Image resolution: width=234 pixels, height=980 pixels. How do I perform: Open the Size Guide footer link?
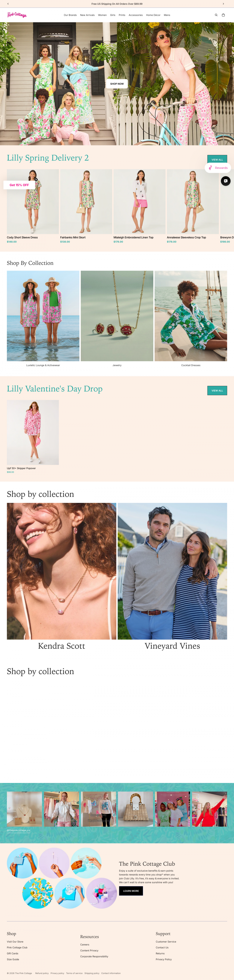click(x=13, y=959)
